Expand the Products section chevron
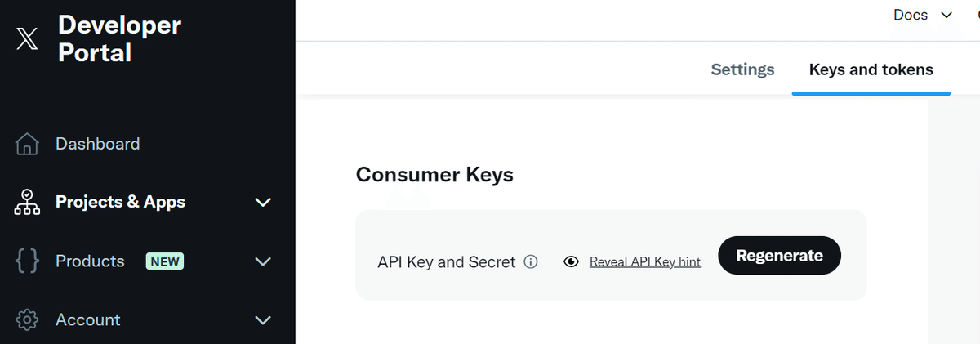 (x=263, y=261)
